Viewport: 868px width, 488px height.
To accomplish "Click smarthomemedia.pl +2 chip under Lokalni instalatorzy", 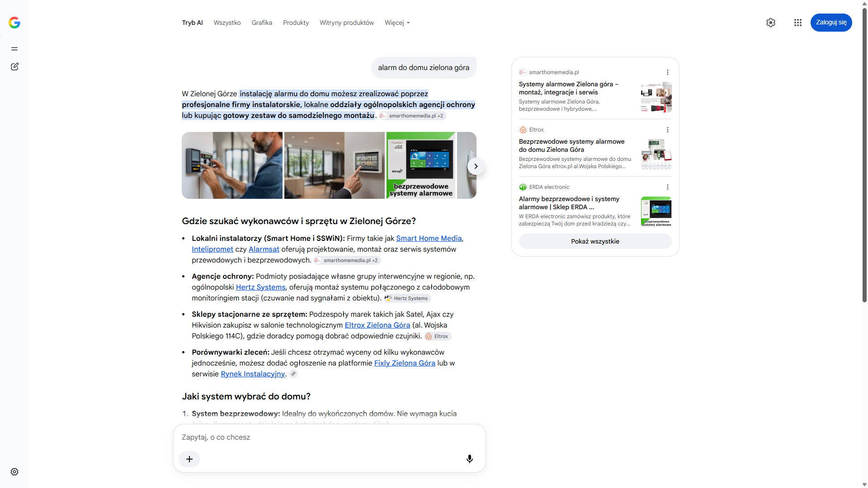I will [x=347, y=260].
